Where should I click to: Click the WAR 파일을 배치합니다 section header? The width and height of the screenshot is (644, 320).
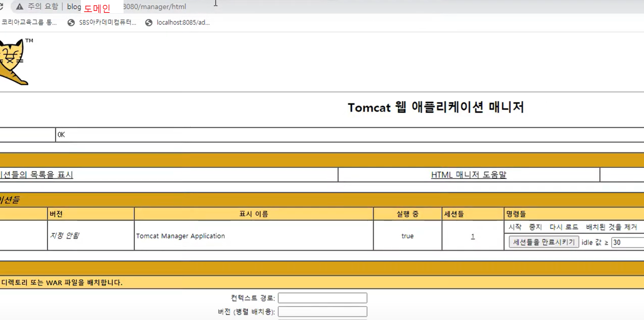click(x=322, y=282)
